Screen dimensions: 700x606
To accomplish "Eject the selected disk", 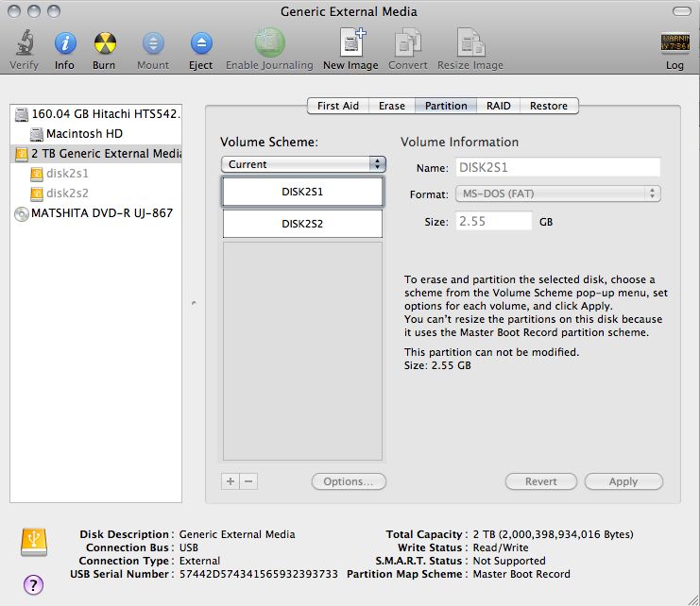I will [201, 43].
